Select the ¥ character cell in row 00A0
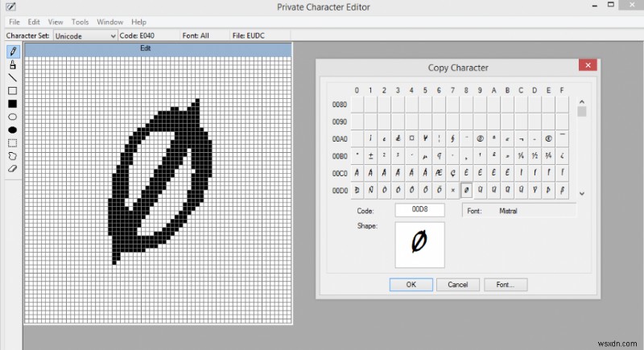644x350 pixels. [x=425, y=138]
